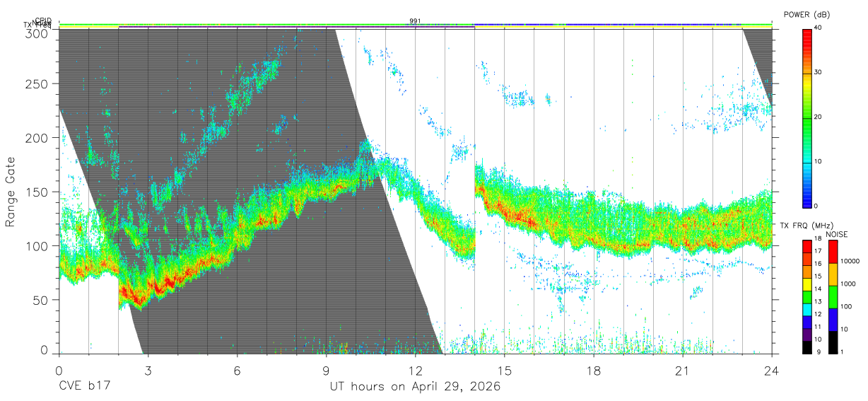Screen dimensions: 868x401
Task: Select the blue segment of the NOISE bar
Action: [x=833, y=319]
